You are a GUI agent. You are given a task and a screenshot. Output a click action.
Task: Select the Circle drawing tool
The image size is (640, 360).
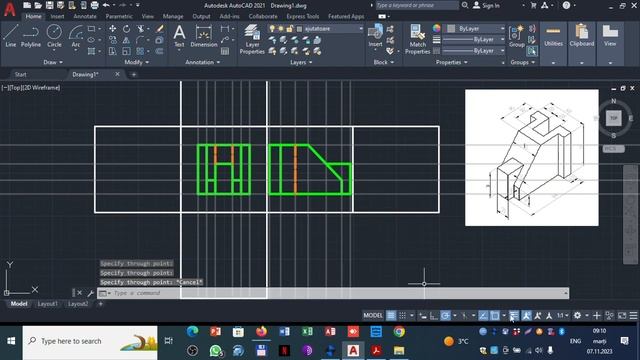coord(54,36)
